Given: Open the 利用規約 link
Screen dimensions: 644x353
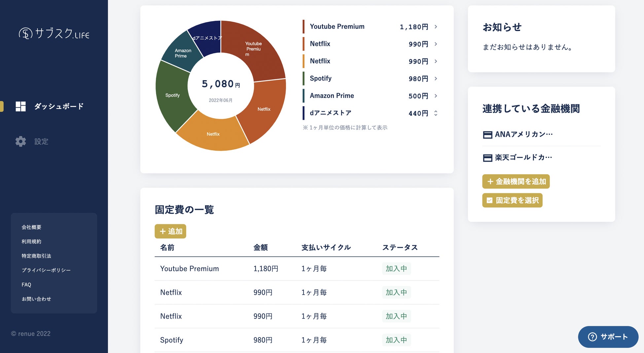Looking at the screenshot, I should tap(31, 241).
